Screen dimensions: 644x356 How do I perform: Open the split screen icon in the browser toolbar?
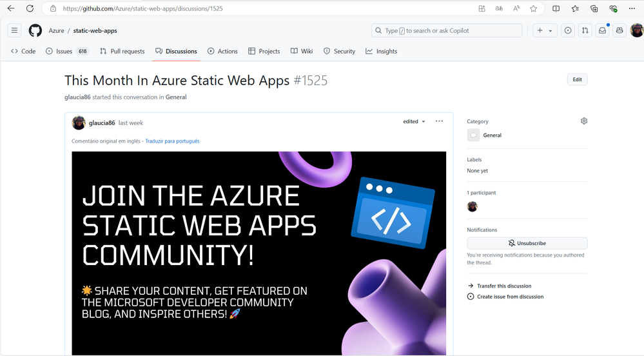tap(556, 8)
